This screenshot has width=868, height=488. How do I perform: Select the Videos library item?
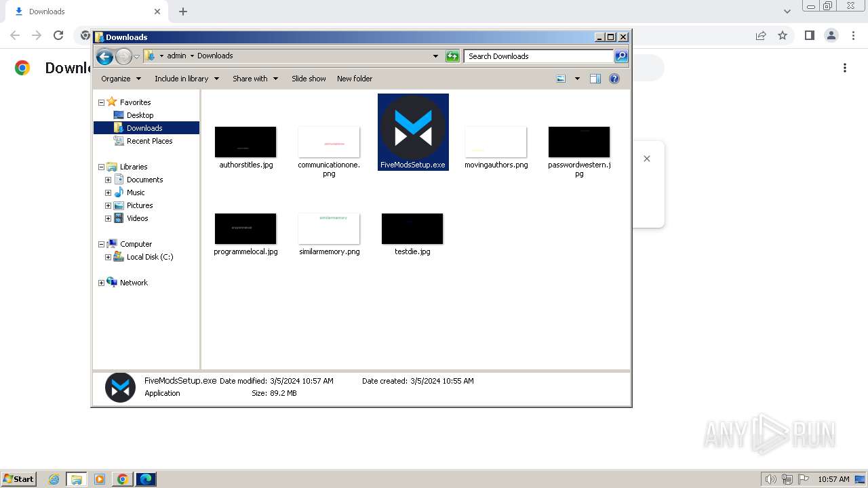131,218
